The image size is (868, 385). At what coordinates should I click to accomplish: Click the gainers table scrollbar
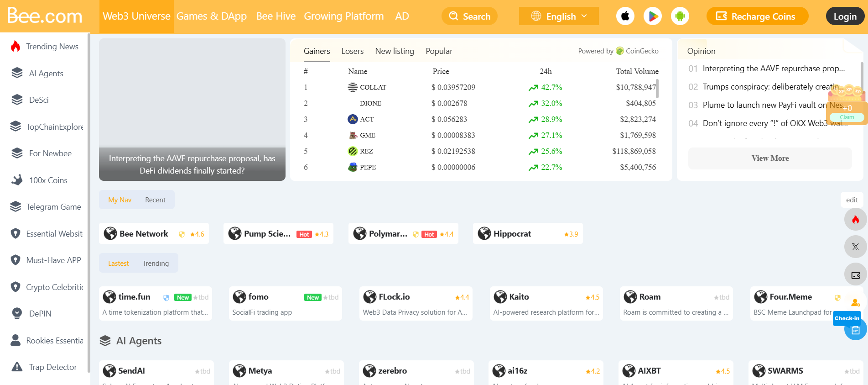click(657, 89)
